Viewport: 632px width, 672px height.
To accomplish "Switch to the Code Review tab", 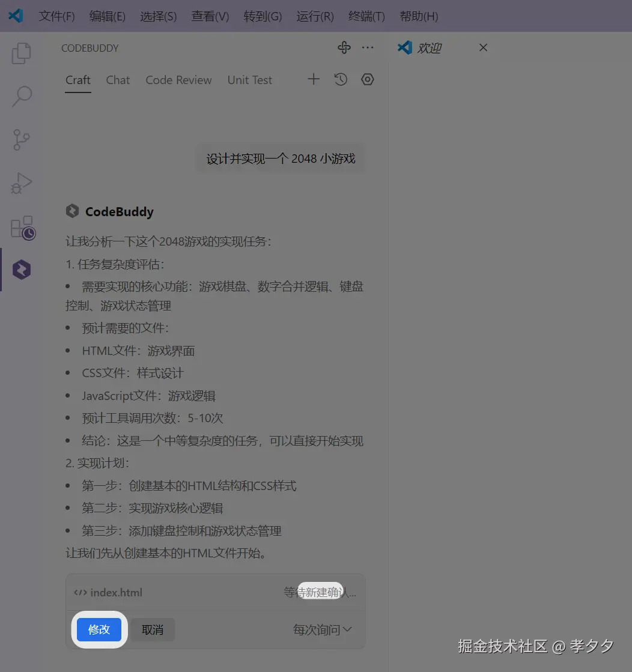I will pyautogui.click(x=178, y=80).
